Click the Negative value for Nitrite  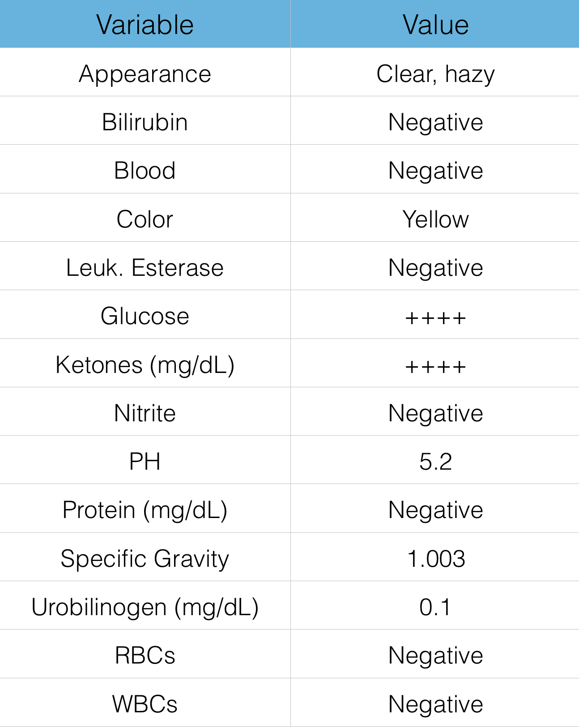click(x=435, y=413)
